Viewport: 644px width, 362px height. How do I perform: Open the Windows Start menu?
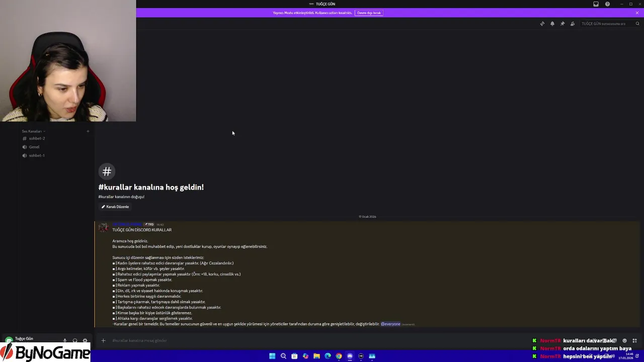[272, 356]
